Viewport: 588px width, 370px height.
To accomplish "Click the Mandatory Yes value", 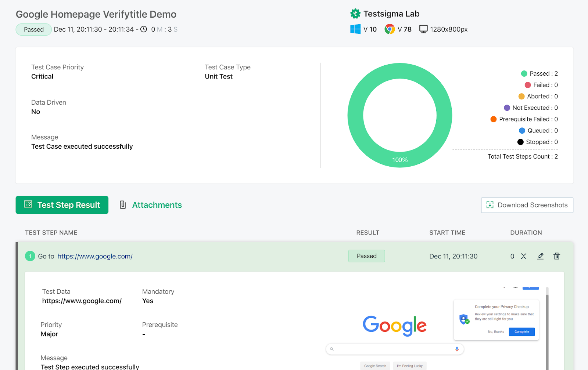I will [x=148, y=301].
